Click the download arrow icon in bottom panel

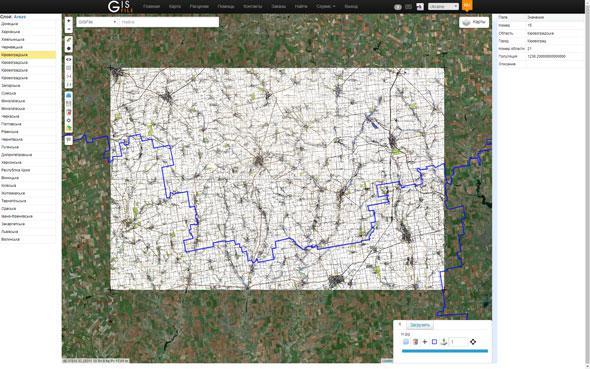tap(444, 342)
